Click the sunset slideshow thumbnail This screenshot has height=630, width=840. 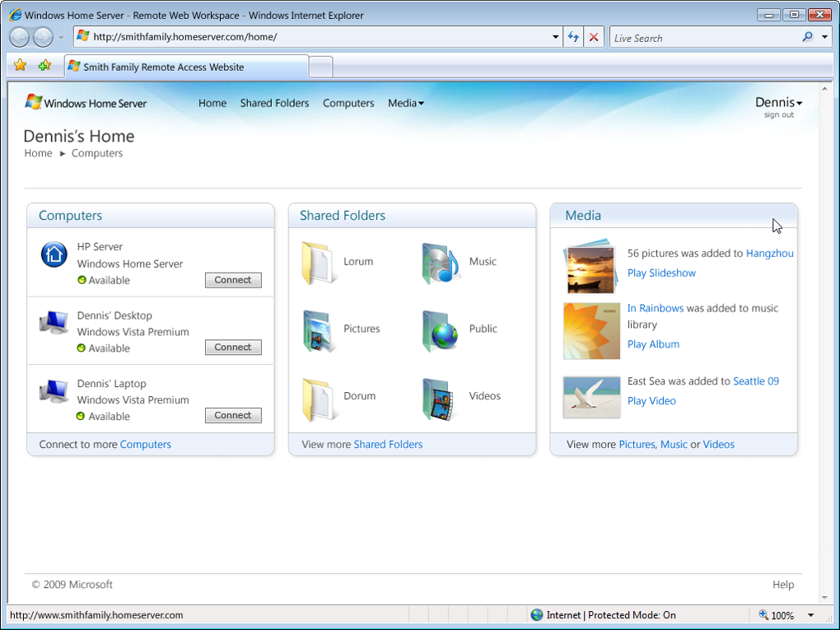click(590, 267)
